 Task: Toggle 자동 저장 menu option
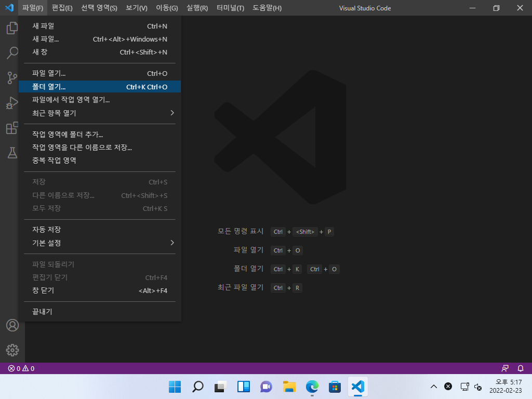100,230
